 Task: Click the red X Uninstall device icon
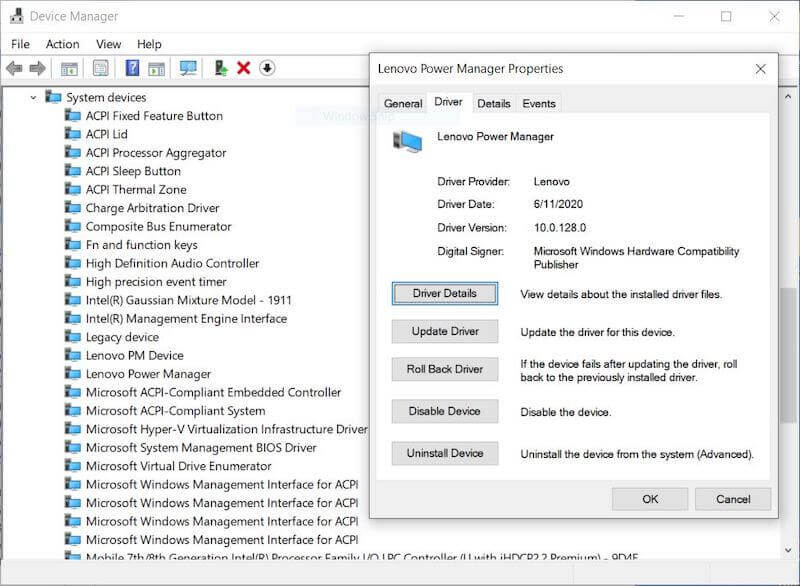tap(244, 68)
